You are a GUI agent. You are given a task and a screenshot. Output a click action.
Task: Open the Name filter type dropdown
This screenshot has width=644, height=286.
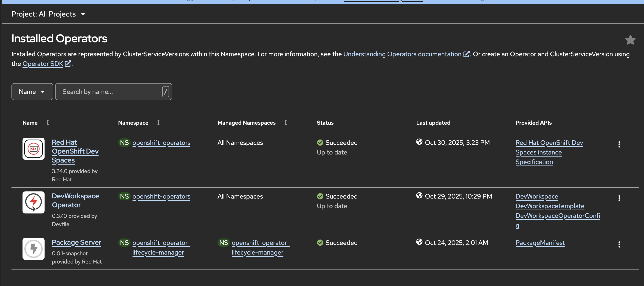click(x=32, y=92)
